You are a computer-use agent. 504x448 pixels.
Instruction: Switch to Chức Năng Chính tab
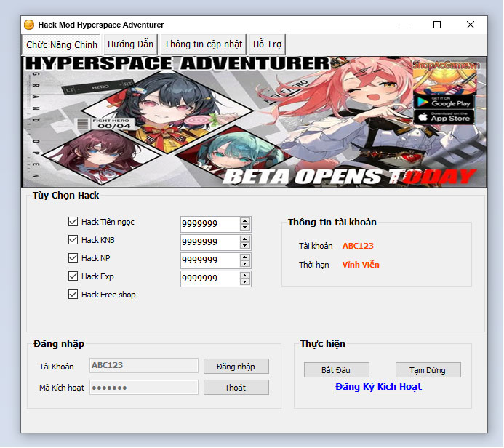tap(61, 44)
